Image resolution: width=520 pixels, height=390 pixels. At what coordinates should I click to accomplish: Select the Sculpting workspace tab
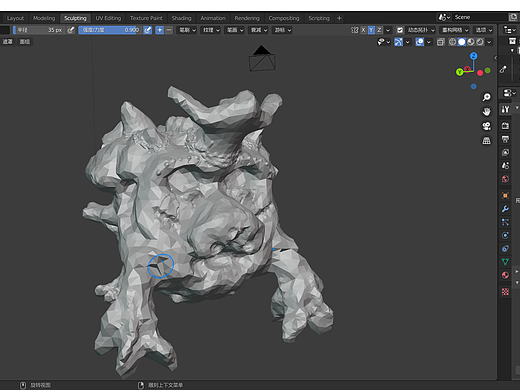tap(75, 18)
